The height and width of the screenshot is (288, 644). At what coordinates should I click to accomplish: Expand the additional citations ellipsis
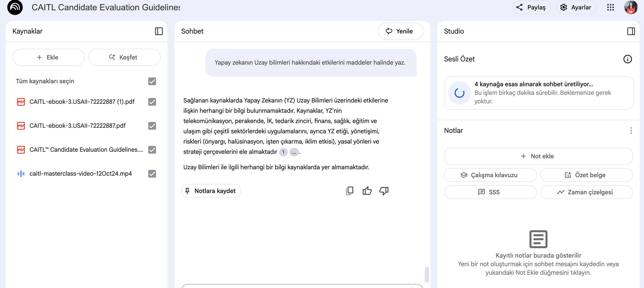294,152
